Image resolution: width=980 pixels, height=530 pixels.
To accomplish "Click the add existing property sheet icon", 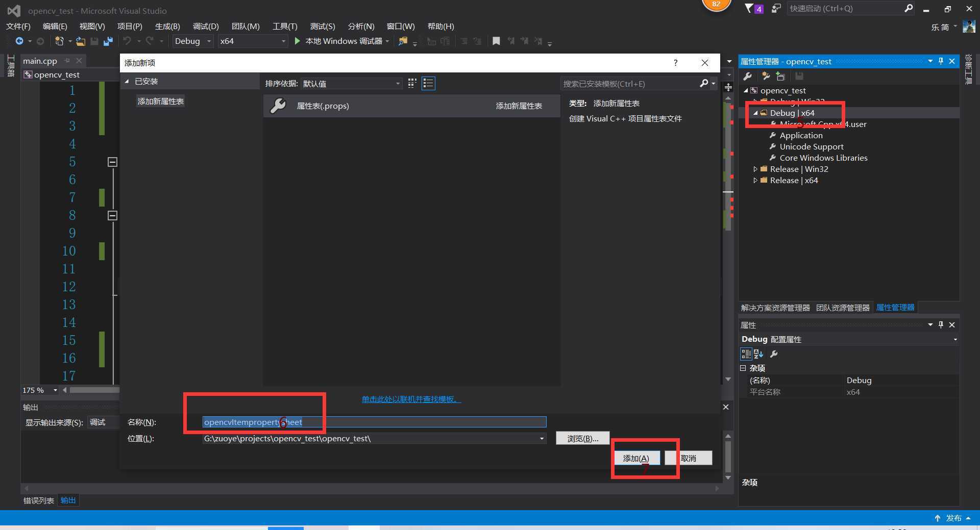I will point(780,76).
